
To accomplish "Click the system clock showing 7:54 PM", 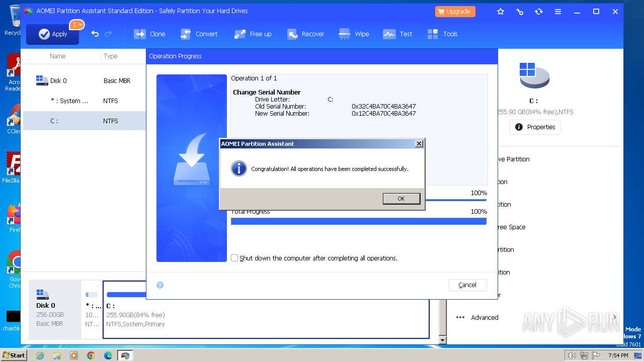I will pos(618,355).
